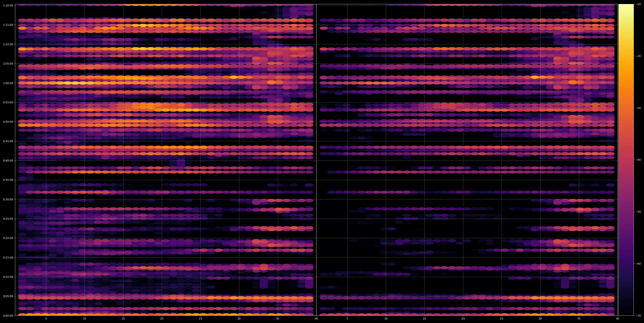Pick the −40 colorbar tick label
The image size is (644, 323).
pos(638,160)
